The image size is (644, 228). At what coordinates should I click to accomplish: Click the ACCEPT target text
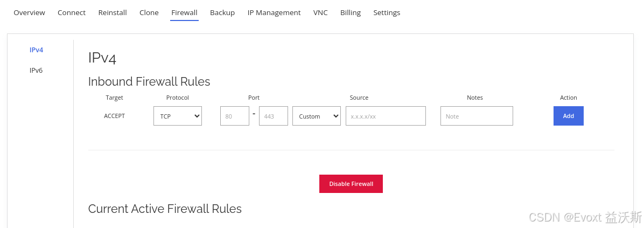tap(115, 116)
